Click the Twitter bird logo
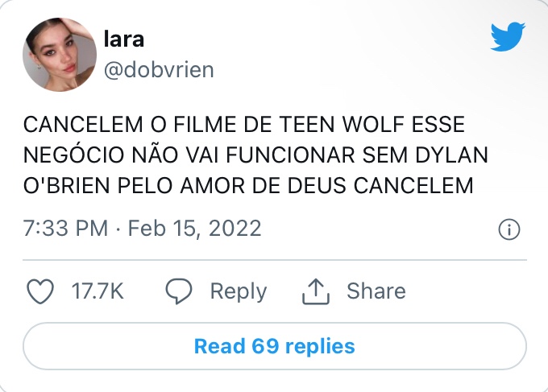548x392 pixels. pos(508,37)
